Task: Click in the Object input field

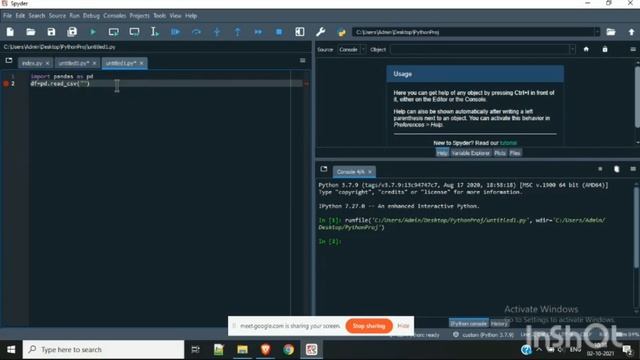Action: (x=479, y=49)
